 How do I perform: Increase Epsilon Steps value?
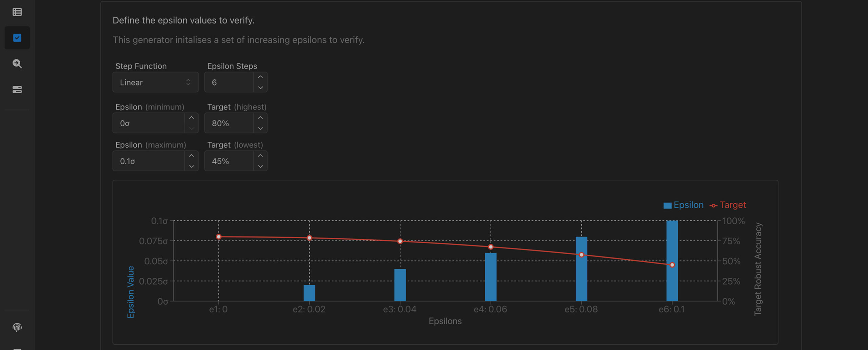pos(260,77)
